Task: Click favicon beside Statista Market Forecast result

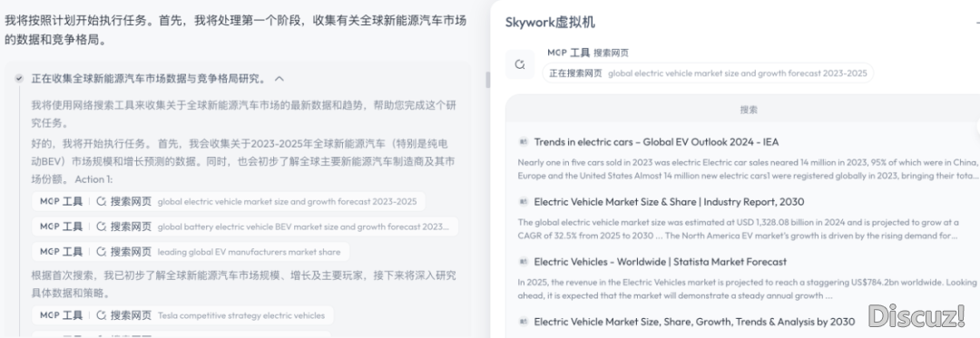Action: [x=524, y=262]
